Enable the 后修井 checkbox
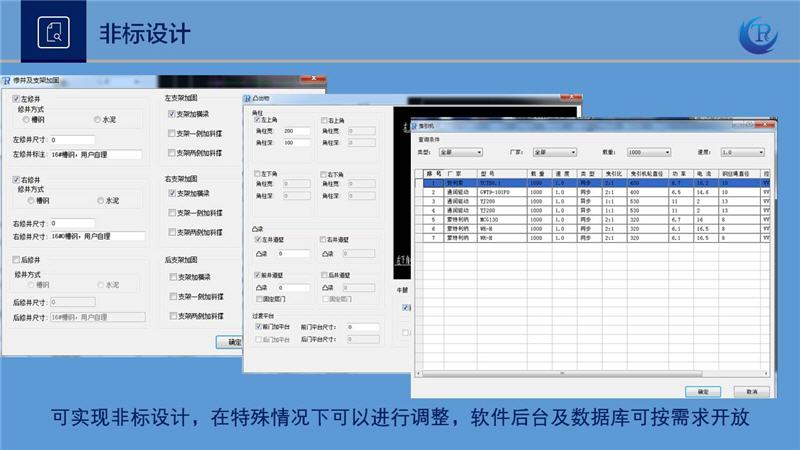Screen dimensions: 800x450 (x=15, y=259)
